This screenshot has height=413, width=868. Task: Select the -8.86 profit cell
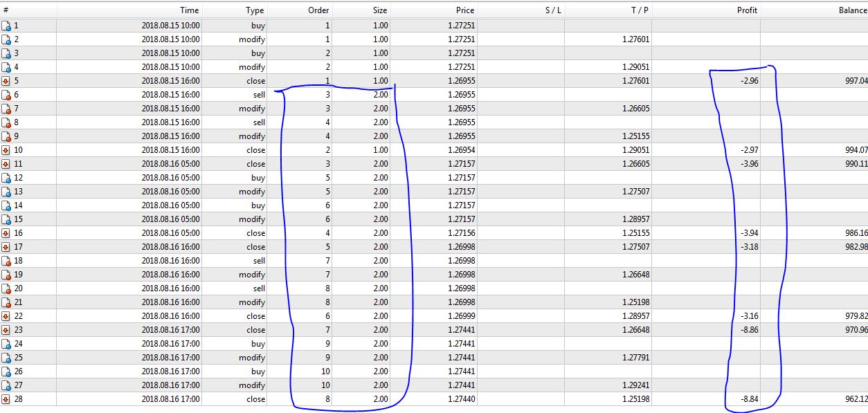749,330
